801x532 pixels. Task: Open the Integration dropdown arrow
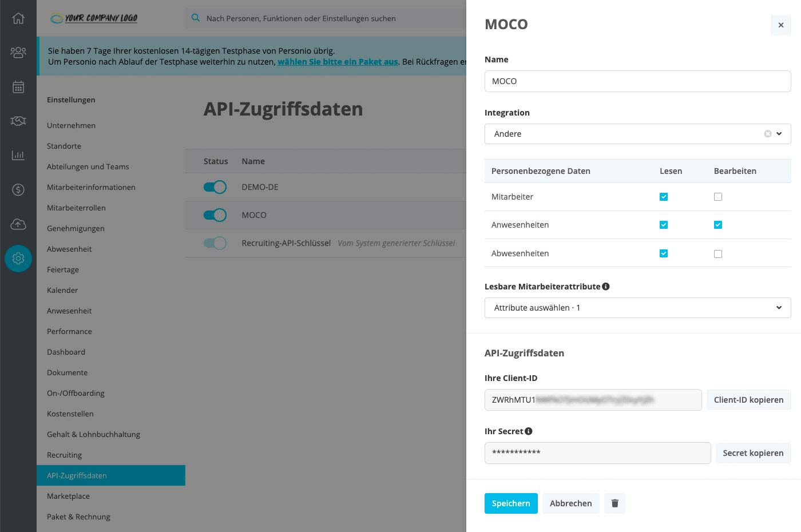tap(779, 134)
